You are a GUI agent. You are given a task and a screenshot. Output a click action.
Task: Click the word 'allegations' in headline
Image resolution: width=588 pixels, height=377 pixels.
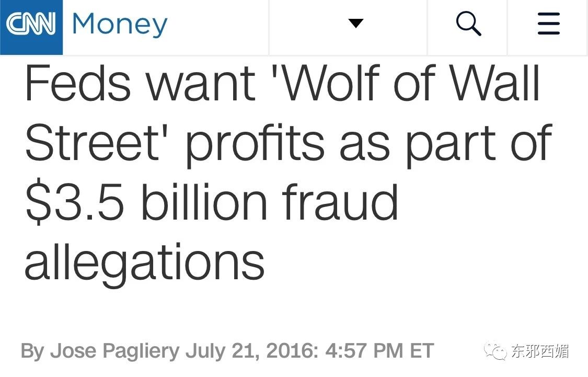click(x=144, y=261)
